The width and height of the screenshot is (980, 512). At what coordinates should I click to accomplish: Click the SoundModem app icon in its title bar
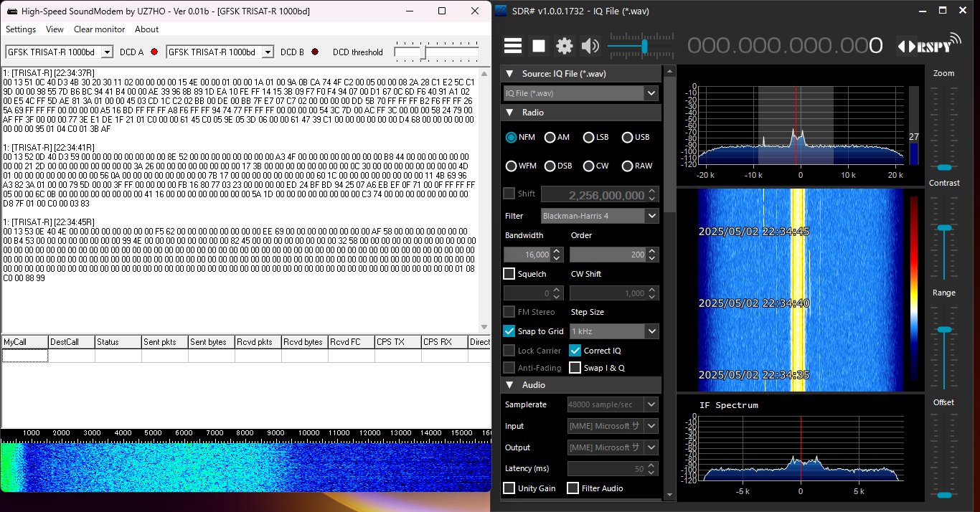click(x=11, y=11)
